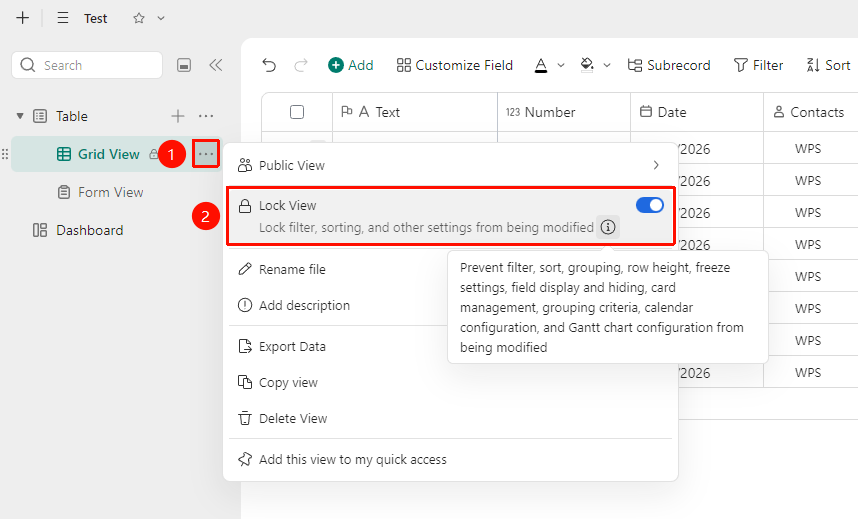Screen dimensions: 858x519
Task: Toggle the Lock View switch off
Action: point(650,205)
